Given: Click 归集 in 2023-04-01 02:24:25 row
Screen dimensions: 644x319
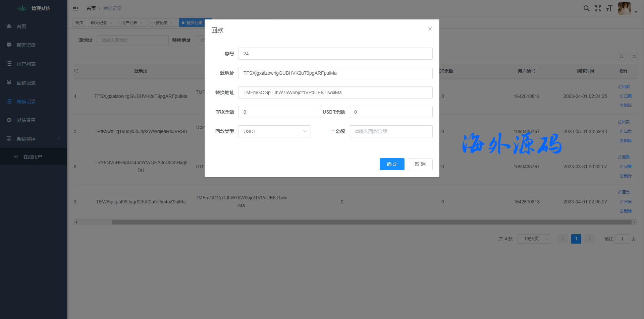Looking at the screenshot, I should pos(626,96).
